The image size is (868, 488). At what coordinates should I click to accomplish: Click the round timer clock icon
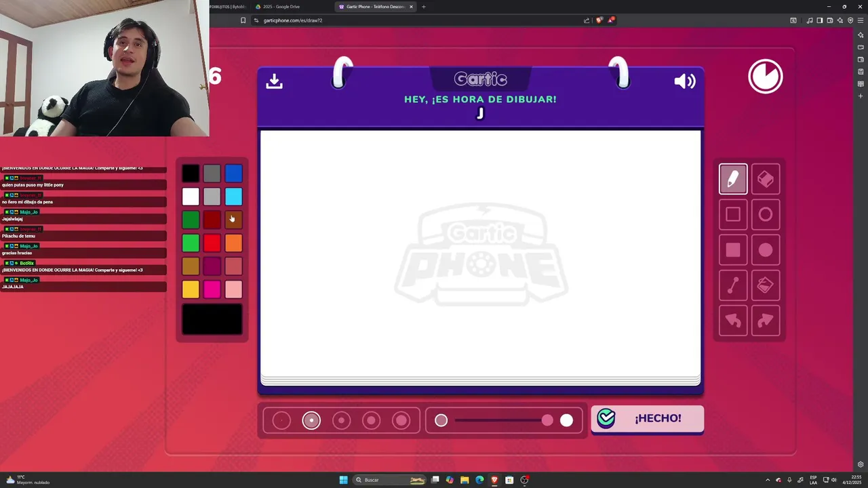click(766, 77)
